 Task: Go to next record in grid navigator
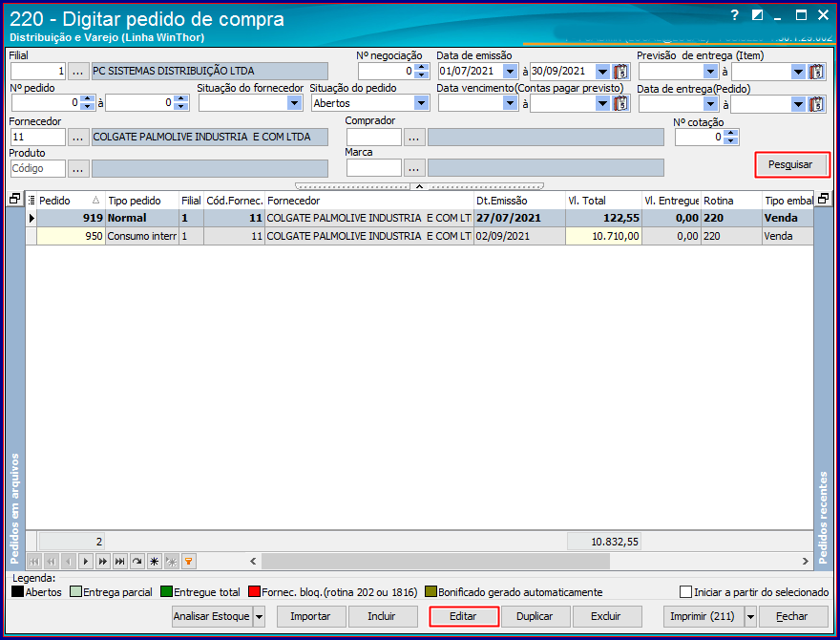point(86,562)
